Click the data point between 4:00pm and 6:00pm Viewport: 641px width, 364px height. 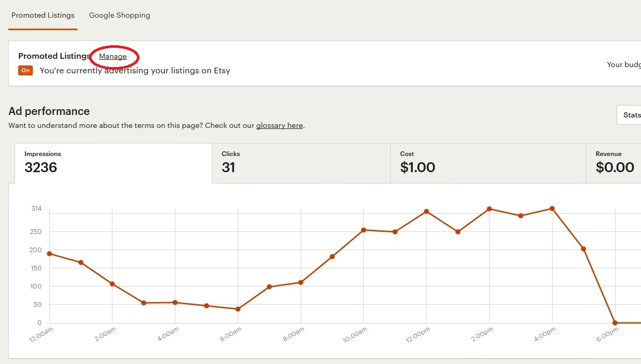[584, 249]
